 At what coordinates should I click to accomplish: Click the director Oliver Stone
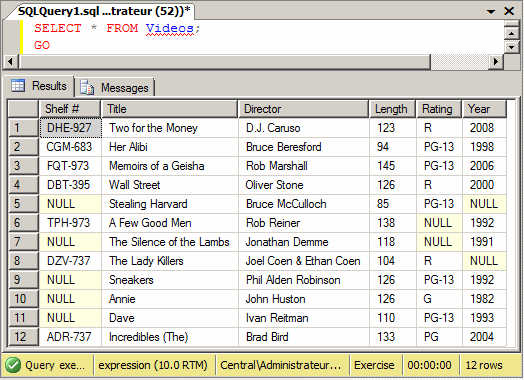point(274,185)
